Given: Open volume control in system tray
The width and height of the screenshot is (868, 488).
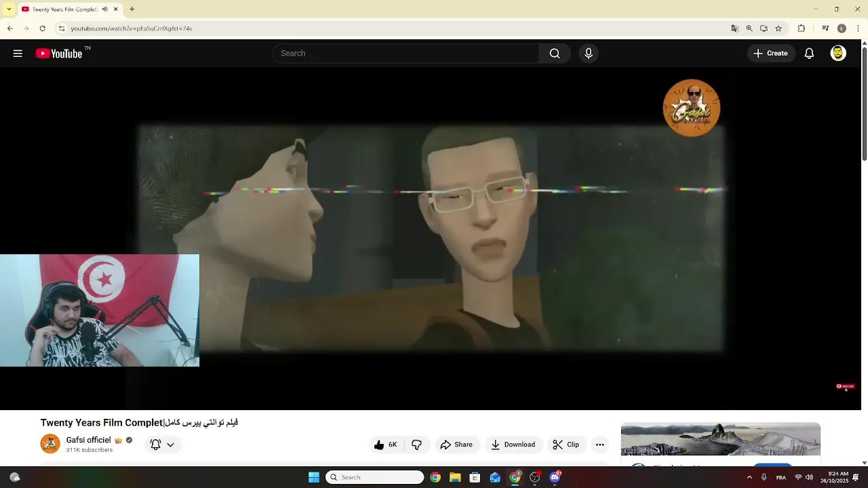Looking at the screenshot, I should (x=809, y=477).
